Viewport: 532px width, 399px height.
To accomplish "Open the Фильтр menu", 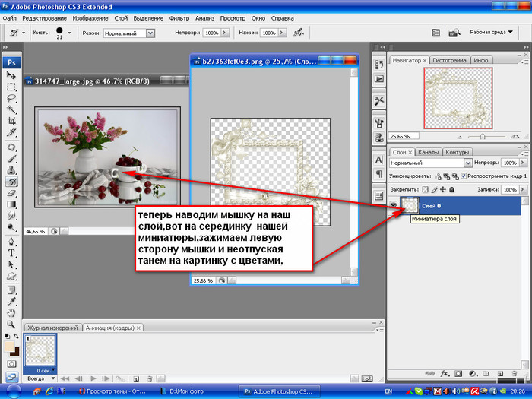I will [x=179, y=18].
